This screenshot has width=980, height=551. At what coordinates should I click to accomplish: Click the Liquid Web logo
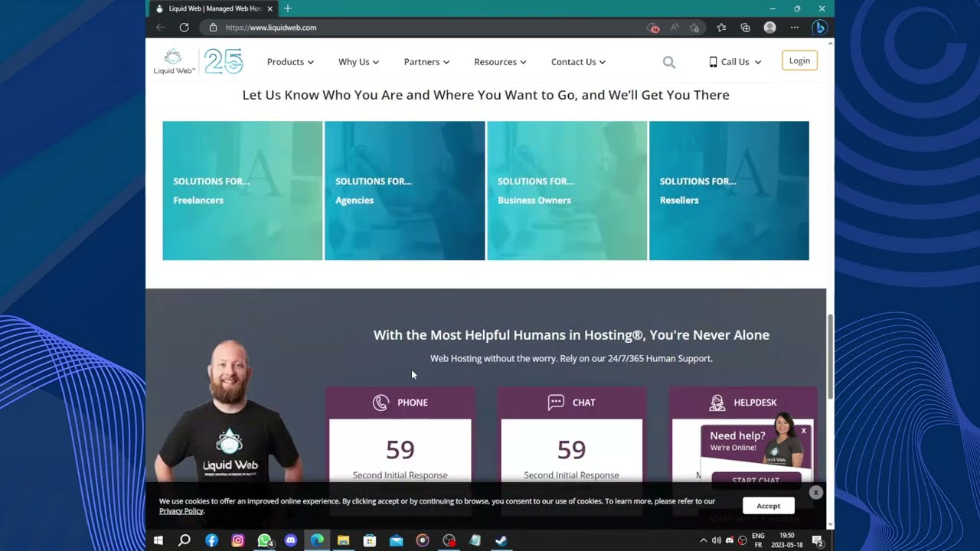(175, 61)
